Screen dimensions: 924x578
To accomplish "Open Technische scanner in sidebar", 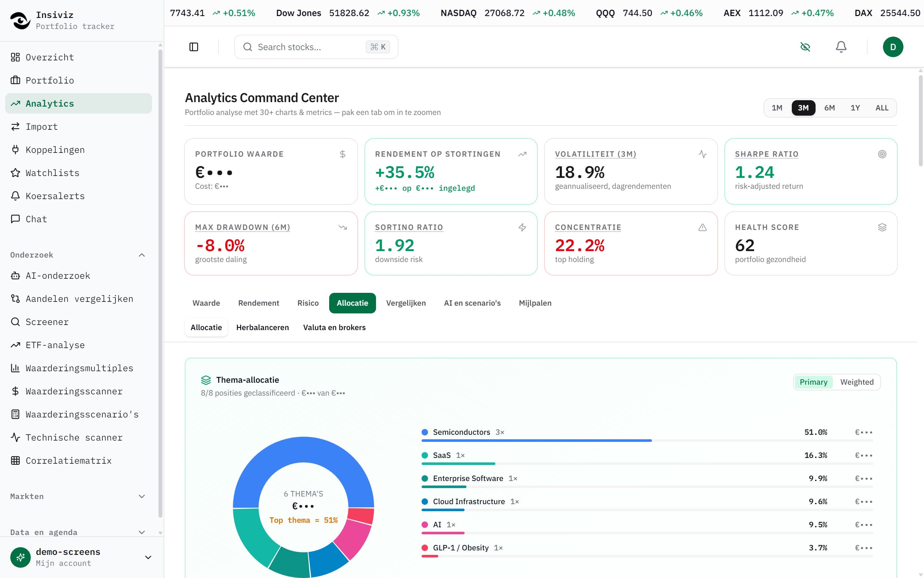I will (x=78, y=437).
